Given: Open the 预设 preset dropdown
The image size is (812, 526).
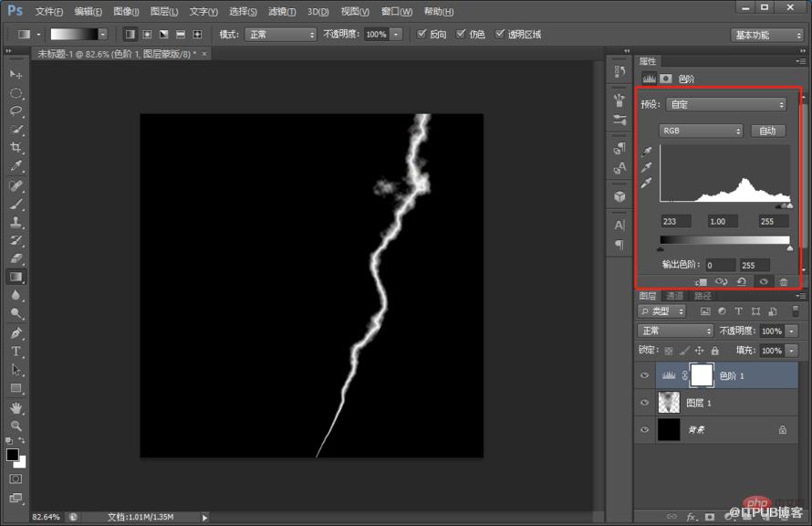Looking at the screenshot, I should [726, 104].
